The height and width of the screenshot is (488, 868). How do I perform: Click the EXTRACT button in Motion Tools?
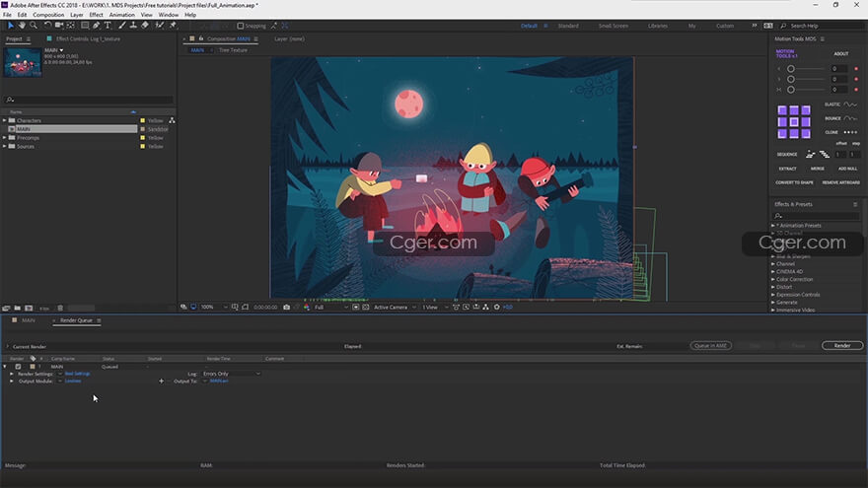coord(787,169)
